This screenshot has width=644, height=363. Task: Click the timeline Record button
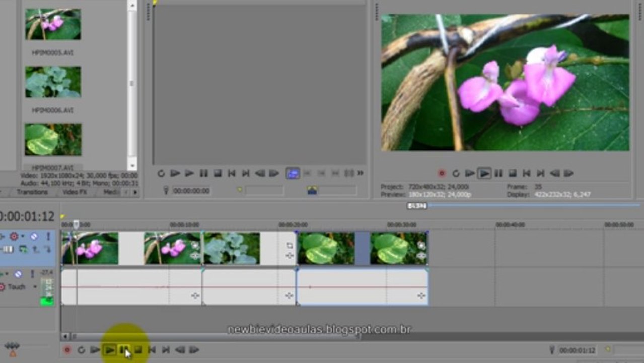(66, 349)
